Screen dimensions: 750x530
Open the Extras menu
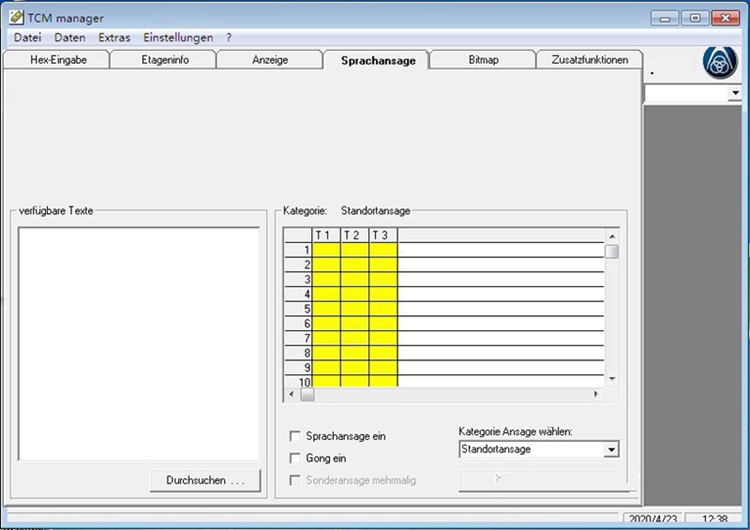click(114, 37)
